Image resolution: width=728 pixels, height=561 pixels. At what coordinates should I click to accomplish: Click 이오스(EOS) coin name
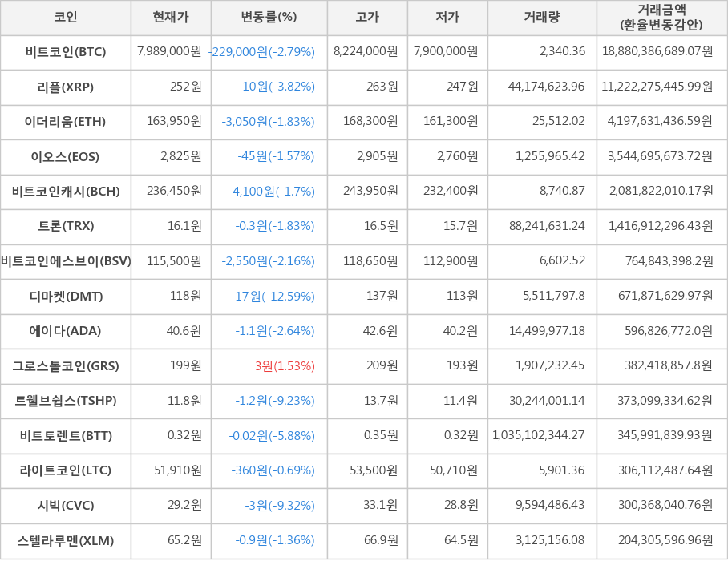66,156
